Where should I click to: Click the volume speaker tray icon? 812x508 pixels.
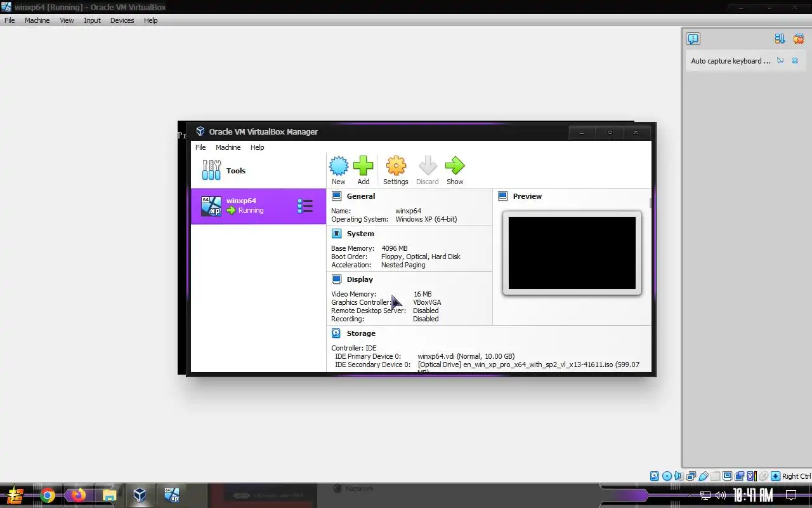click(x=721, y=495)
